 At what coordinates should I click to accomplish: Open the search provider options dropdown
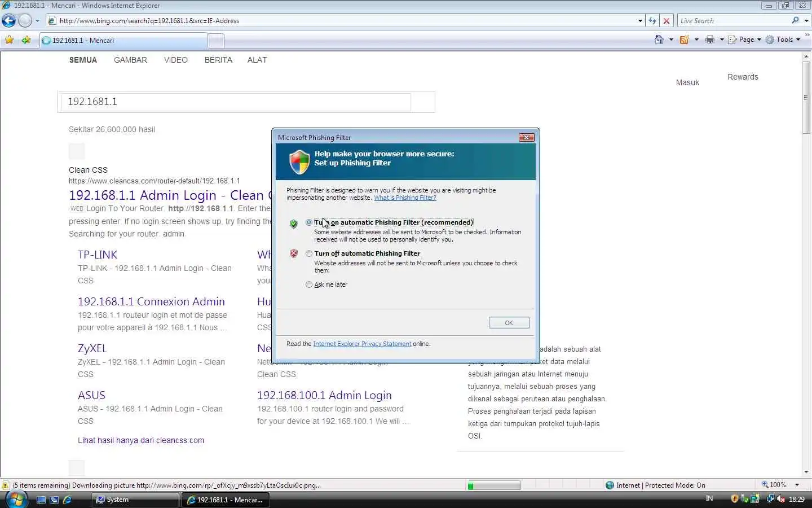806,21
